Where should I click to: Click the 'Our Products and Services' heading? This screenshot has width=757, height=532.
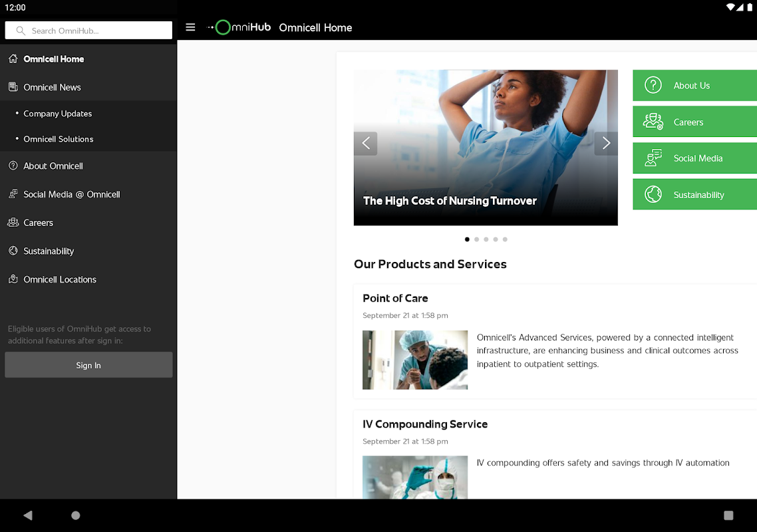(430, 264)
